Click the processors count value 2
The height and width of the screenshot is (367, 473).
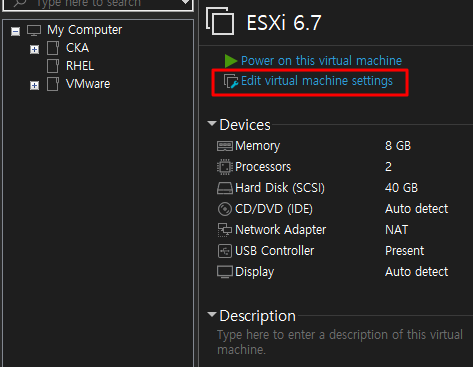coord(388,167)
